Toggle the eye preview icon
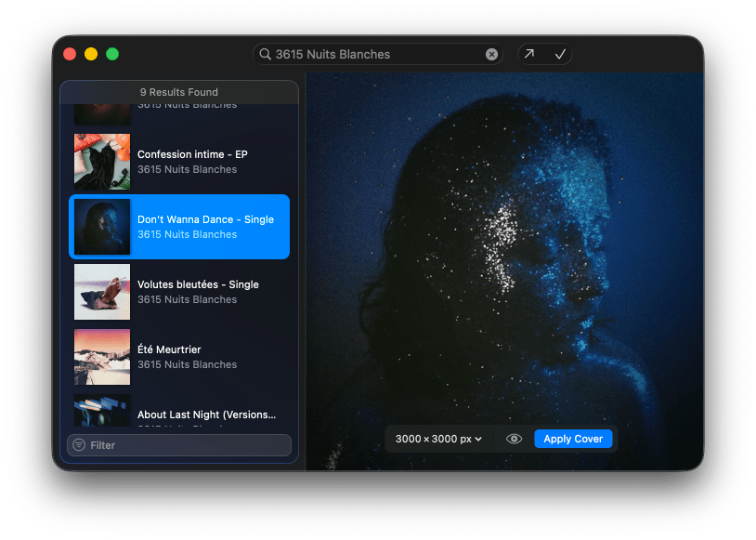 click(514, 439)
